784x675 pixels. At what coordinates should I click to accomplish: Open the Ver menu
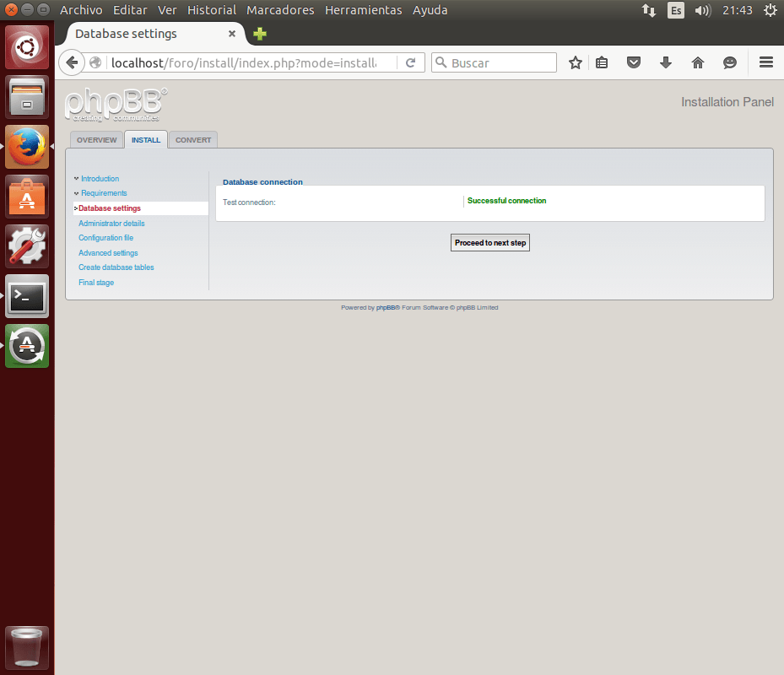(x=167, y=10)
